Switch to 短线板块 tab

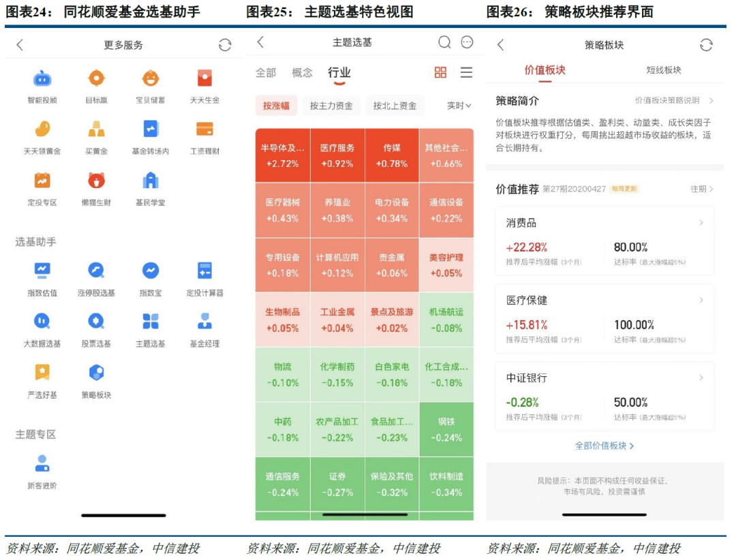(663, 70)
